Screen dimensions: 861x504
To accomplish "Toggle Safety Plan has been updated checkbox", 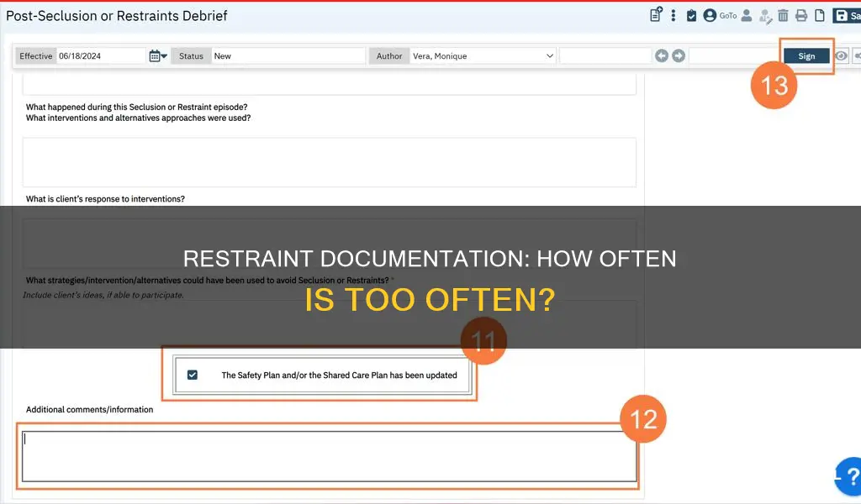I will 193,375.
